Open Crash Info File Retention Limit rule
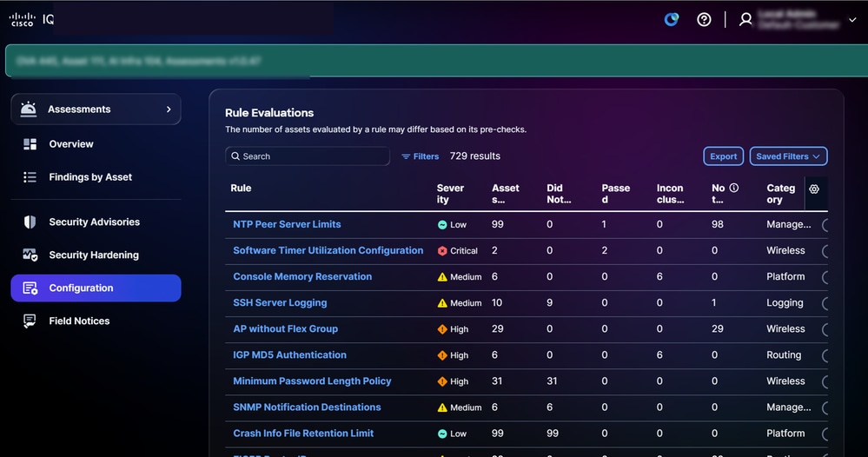This screenshot has width=868, height=457. tap(303, 434)
